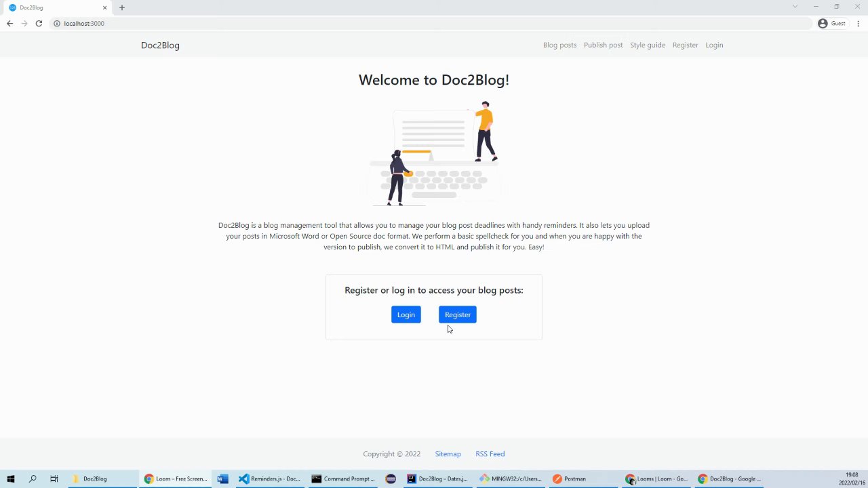Click the site info icon in address bar
Screen dimensions: 868x488
click(57, 23)
